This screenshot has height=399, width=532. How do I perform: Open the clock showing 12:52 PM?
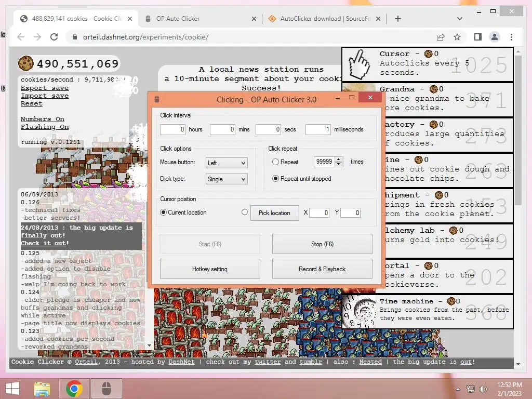click(x=509, y=389)
